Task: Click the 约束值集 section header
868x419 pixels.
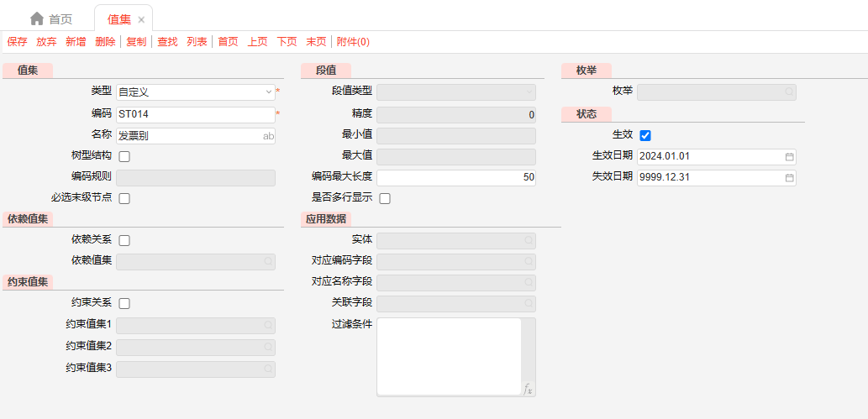Action: tap(28, 282)
